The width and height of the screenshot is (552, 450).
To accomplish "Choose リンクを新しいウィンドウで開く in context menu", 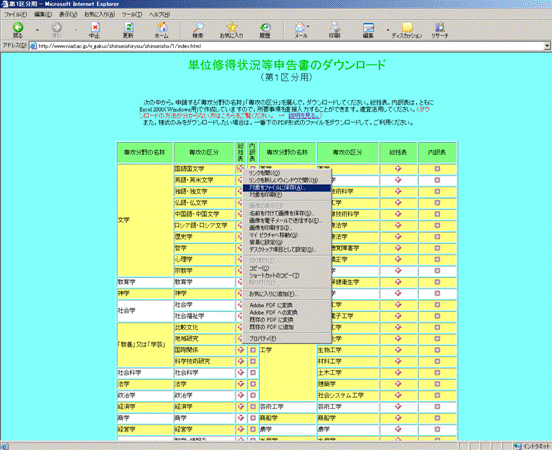I will [287, 180].
